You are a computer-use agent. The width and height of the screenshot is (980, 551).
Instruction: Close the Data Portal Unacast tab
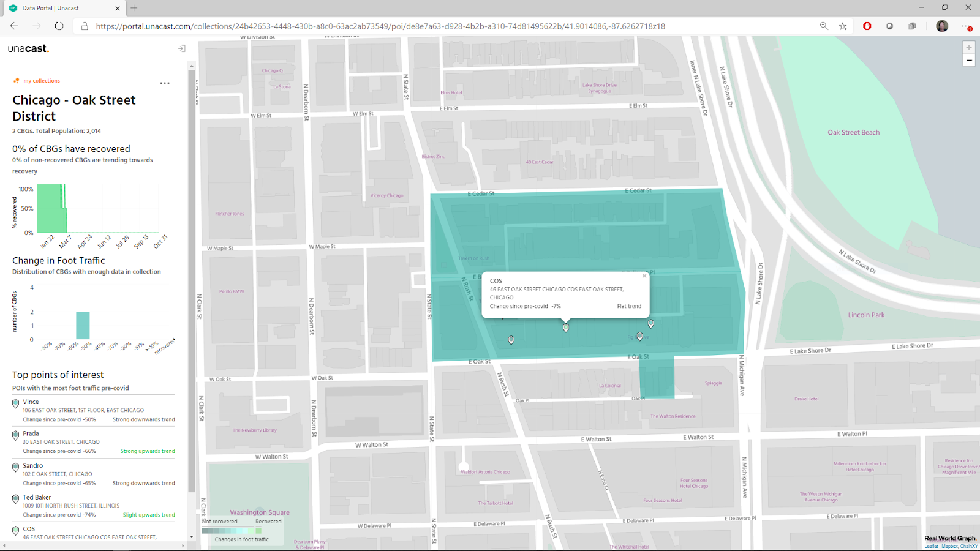pyautogui.click(x=118, y=8)
